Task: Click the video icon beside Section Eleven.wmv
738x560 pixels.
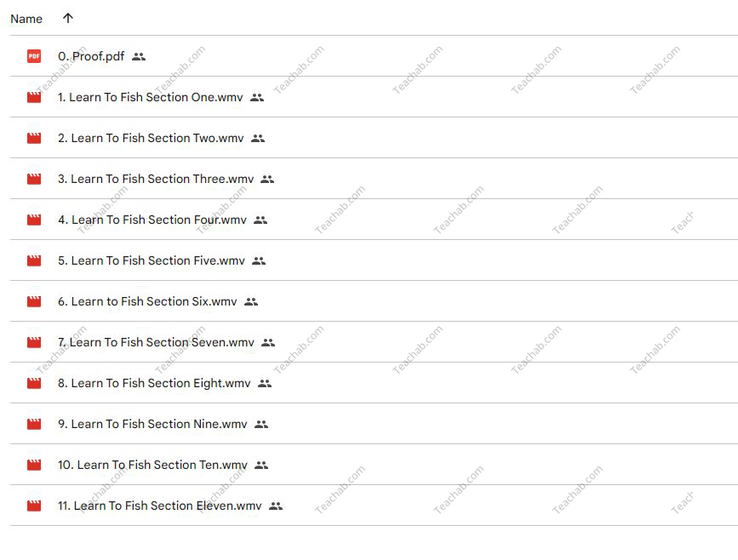Action: (x=34, y=506)
